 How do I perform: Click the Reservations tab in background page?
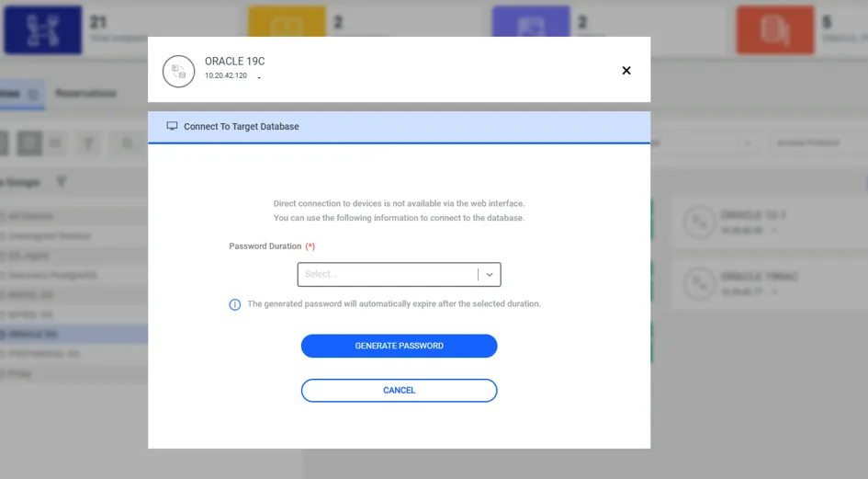click(x=85, y=93)
